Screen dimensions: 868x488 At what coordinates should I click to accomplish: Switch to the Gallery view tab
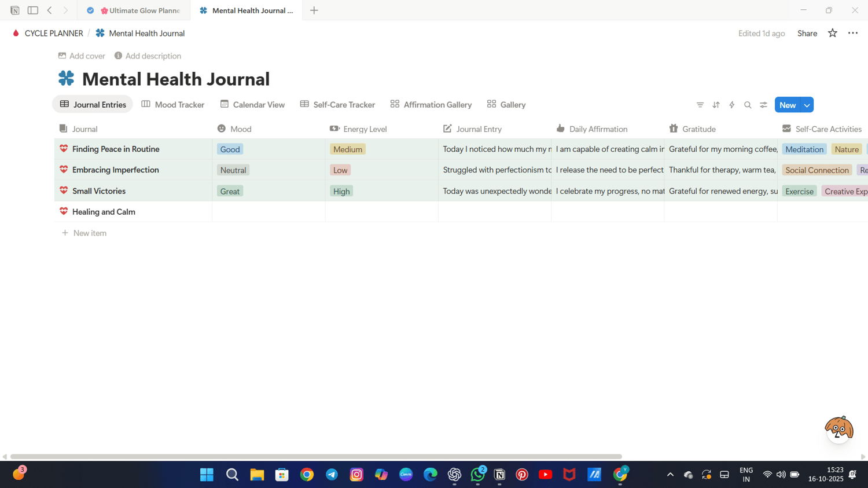click(x=506, y=105)
